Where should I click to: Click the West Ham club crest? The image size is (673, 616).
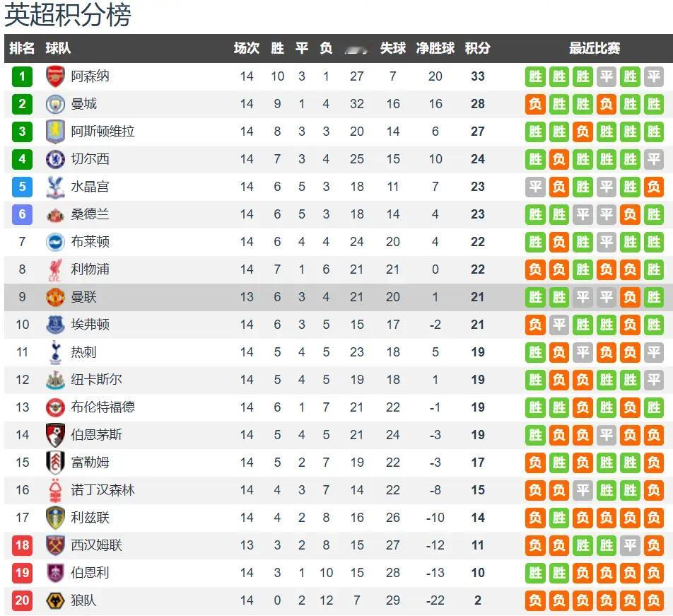[55, 545]
